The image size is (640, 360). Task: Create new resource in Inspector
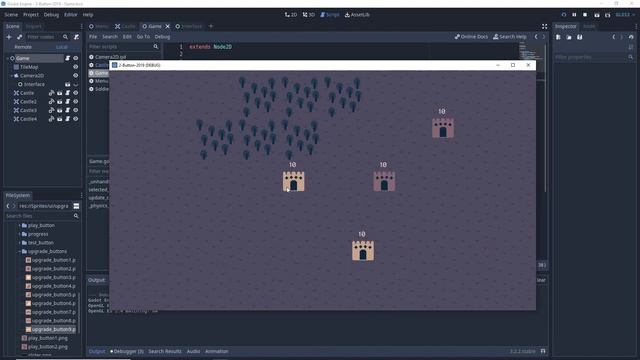click(x=558, y=37)
